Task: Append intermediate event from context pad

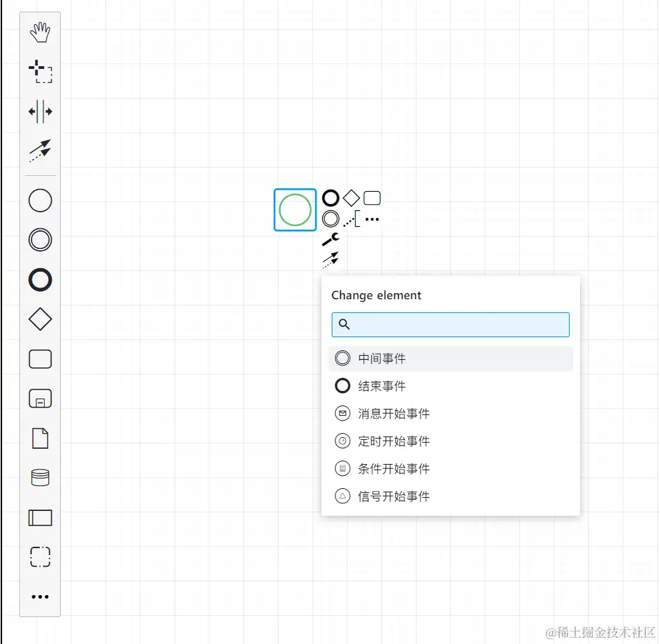Action: (x=330, y=219)
